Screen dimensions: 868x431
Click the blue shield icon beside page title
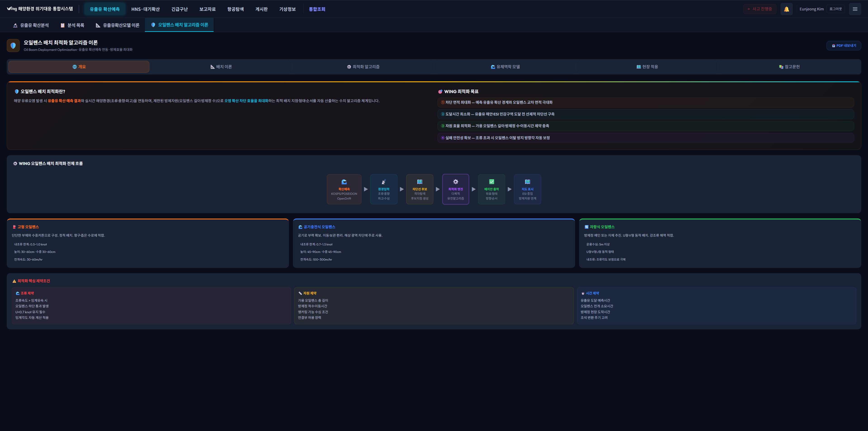pos(13,45)
